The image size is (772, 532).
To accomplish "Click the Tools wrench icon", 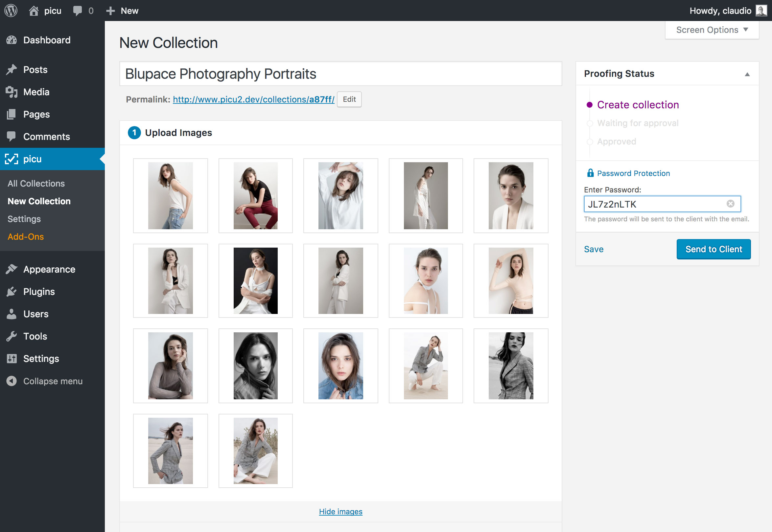I will 12,336.
